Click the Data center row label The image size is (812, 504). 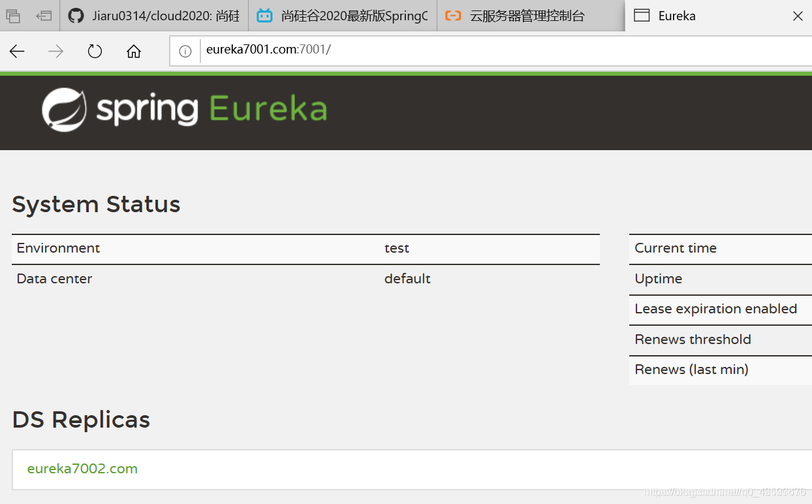[54, 279]
